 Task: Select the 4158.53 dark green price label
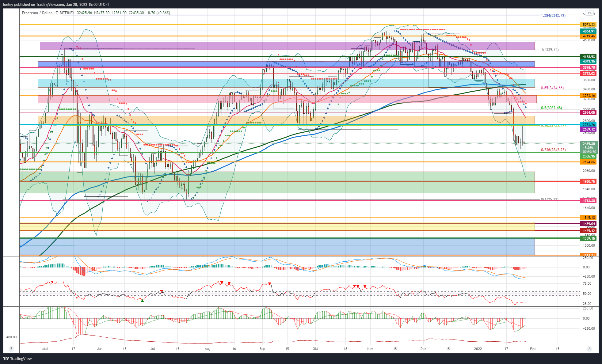589,57
